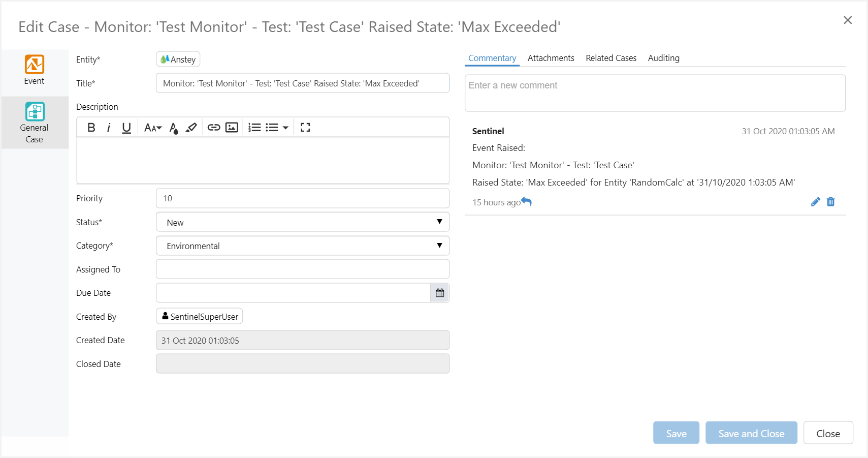
Task: Click the Save and Close button
Action: (751, 433)
